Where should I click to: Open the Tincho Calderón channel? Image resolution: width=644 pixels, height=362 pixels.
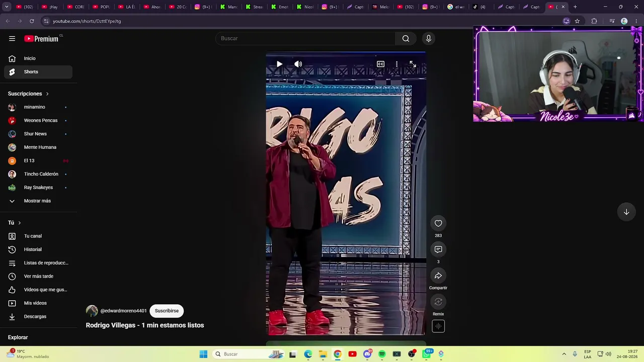(38, 174)
